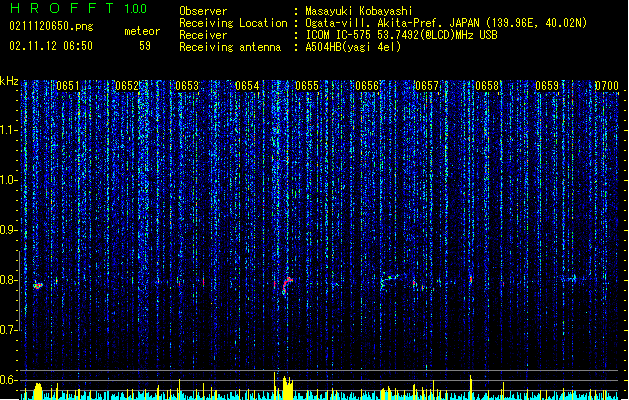
Task: Click the version number 1.00
Action: pyautogui.click(x=135, y=9)
